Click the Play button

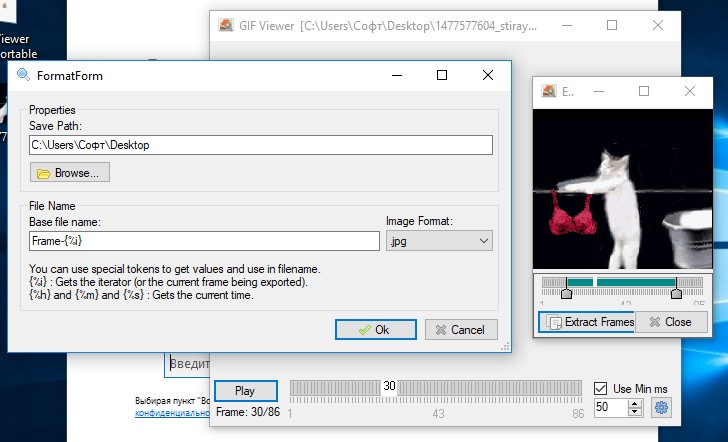(x=246, y=391)
